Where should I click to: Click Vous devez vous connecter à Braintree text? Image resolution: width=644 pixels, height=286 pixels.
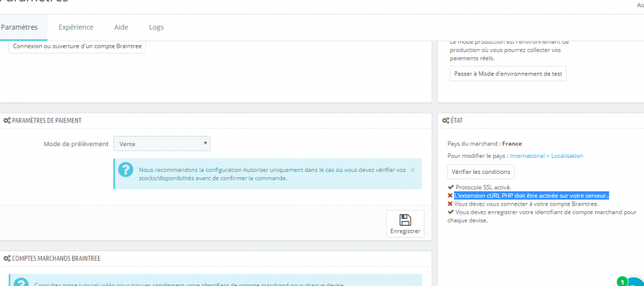[526, 204]
